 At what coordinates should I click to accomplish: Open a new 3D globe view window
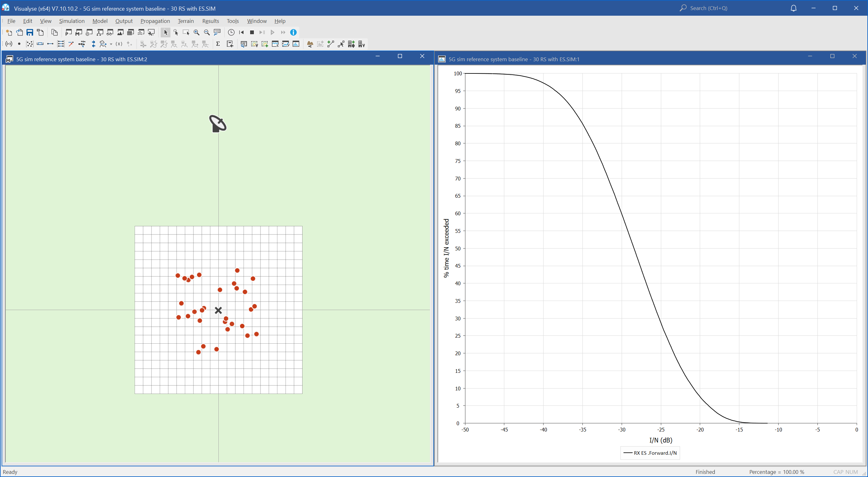(89, 32)
